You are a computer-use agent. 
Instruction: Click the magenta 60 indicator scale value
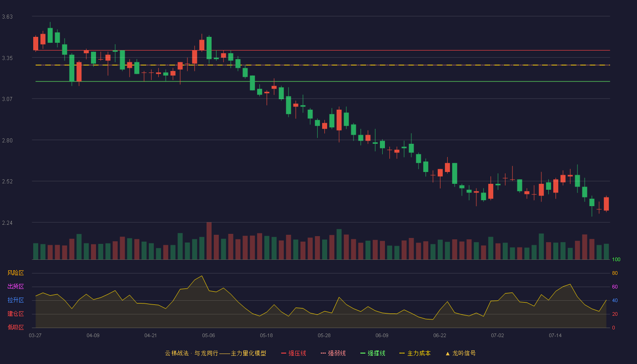pyautogui.click(x=615, y=287)
